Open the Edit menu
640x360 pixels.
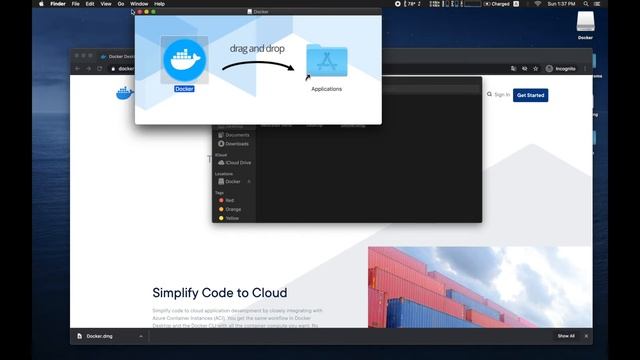[90, 4]
